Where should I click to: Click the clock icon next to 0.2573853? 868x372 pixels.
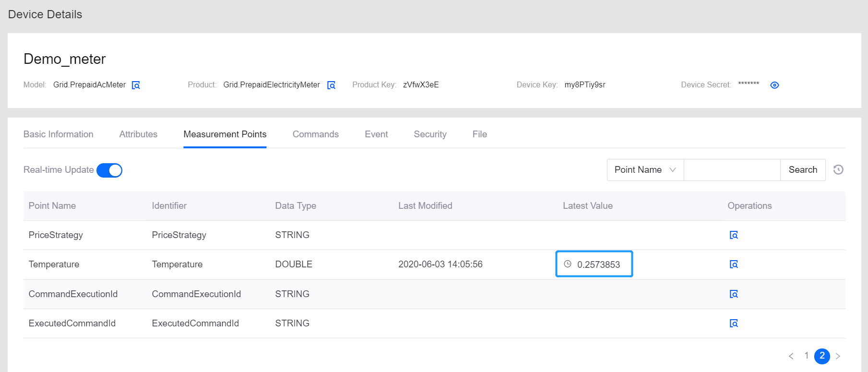[568, 264]
